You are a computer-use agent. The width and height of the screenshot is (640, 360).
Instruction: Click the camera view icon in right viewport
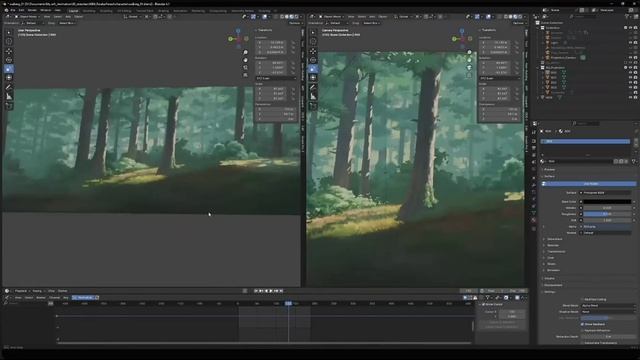tap(469, 68)
